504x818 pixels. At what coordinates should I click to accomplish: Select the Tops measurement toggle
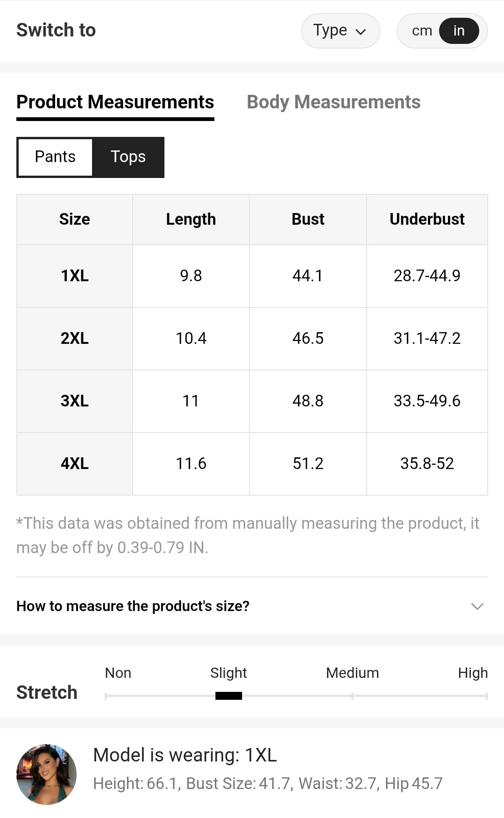tap(128, 157)
